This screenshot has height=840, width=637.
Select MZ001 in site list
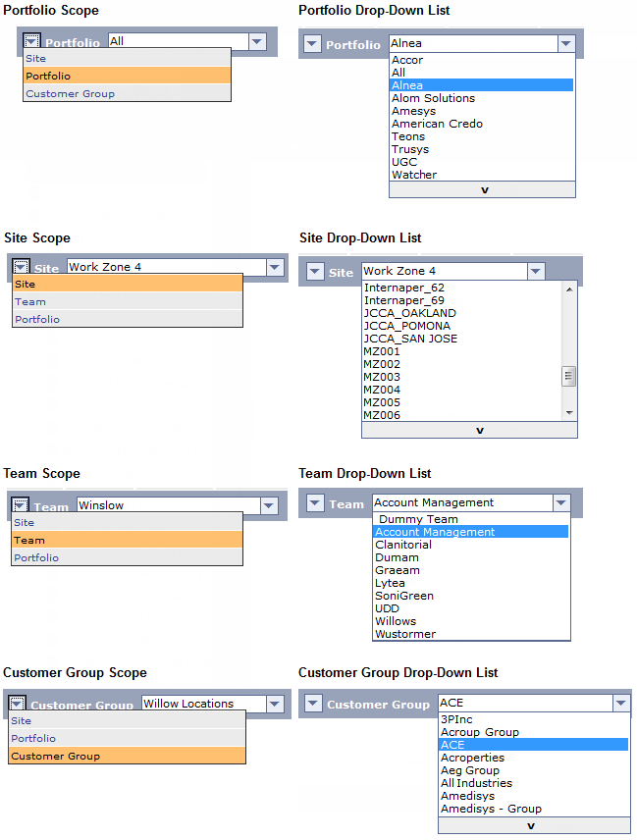pos(462,351)
